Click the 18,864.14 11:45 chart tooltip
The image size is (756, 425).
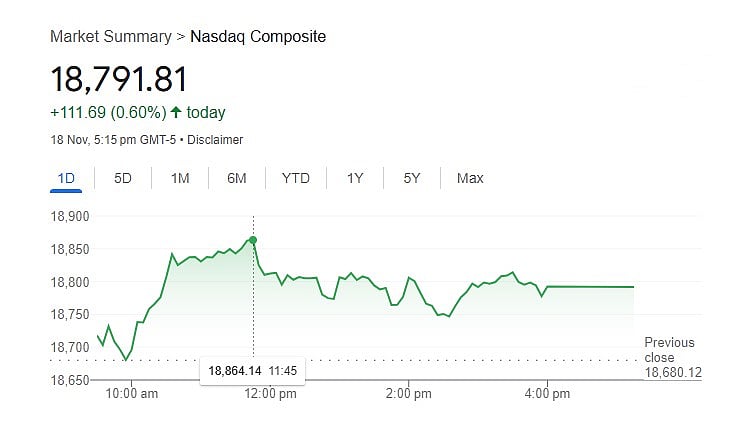click(253, 371)
